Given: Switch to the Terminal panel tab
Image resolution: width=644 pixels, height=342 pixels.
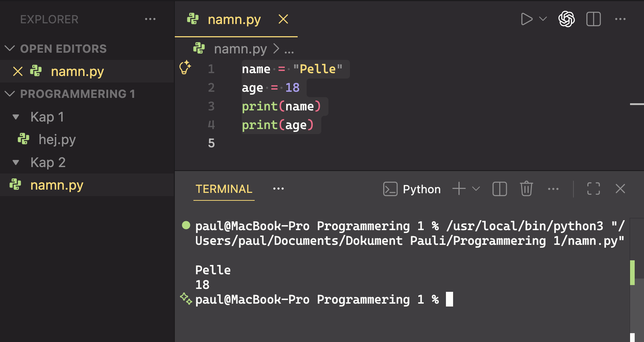Looking at the screenshot, I should coord(224,189).
